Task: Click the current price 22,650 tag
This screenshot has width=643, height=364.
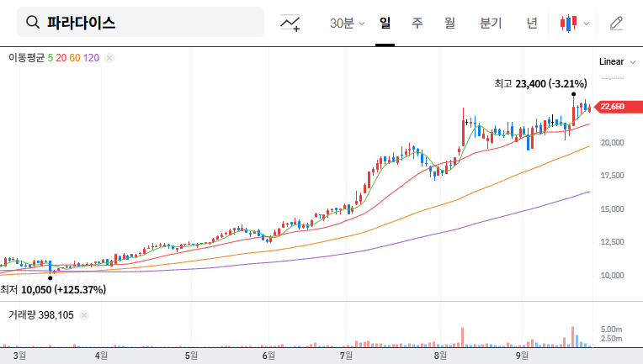Action: 619,107
